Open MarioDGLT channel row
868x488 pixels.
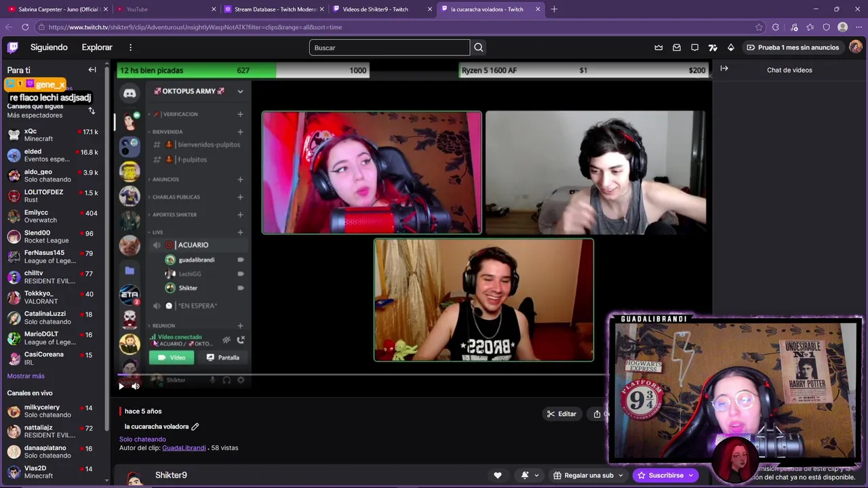pos(53,338)
